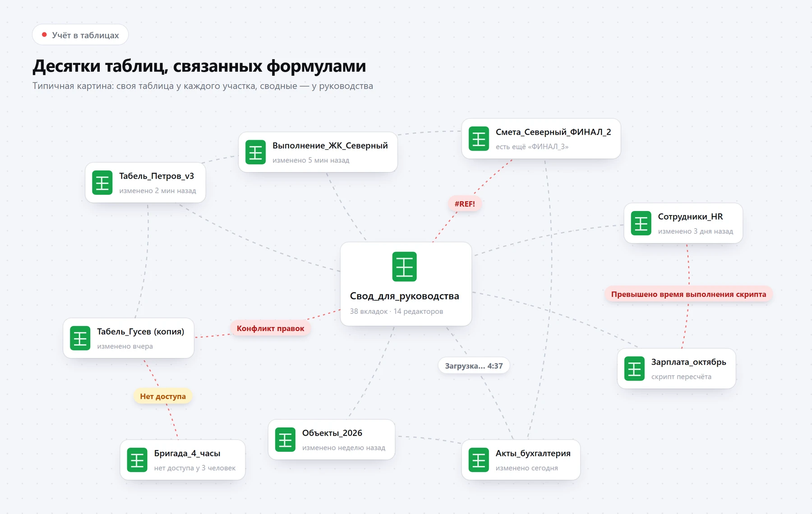The image size is (812, 514).
Task: Click the text изменено 3 дня назад
Action: coord(696,231)
